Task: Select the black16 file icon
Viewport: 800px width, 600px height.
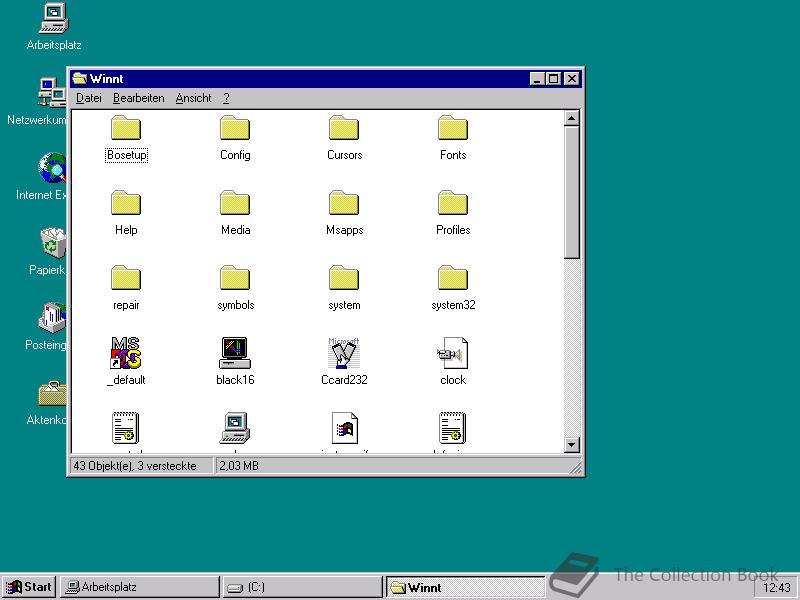Action: pos(235,353)
